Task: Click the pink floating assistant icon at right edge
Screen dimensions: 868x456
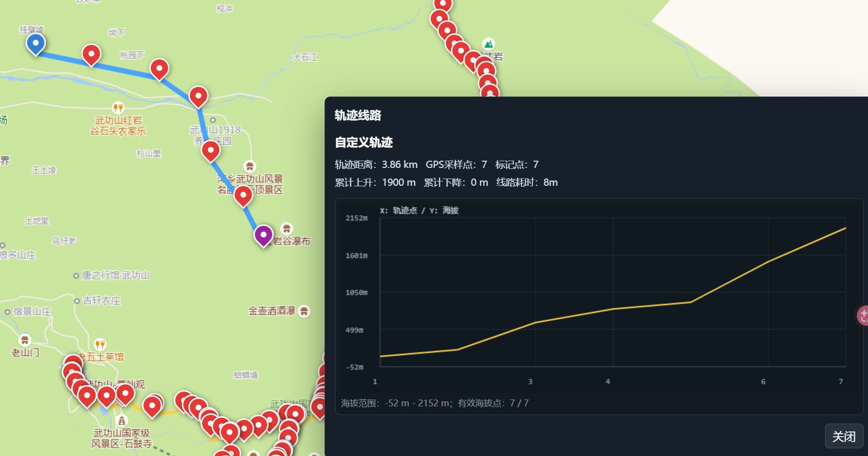Action: tap(862, 316)
